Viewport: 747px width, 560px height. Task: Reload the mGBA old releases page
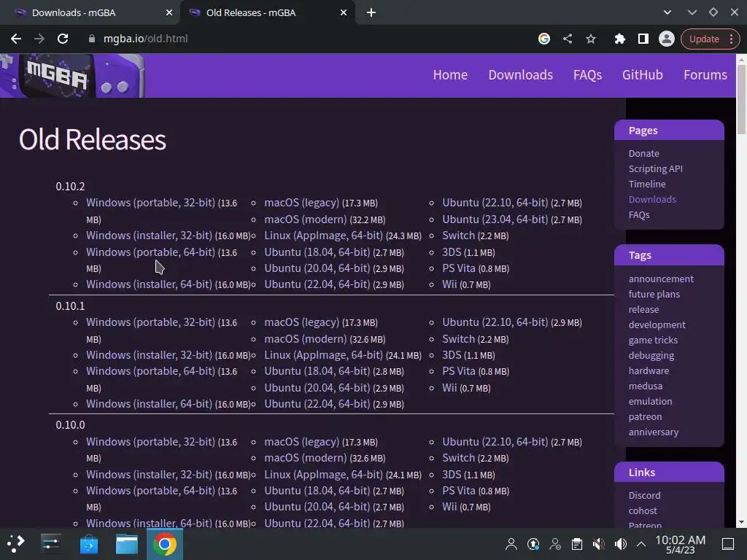[x=63, y=39]
